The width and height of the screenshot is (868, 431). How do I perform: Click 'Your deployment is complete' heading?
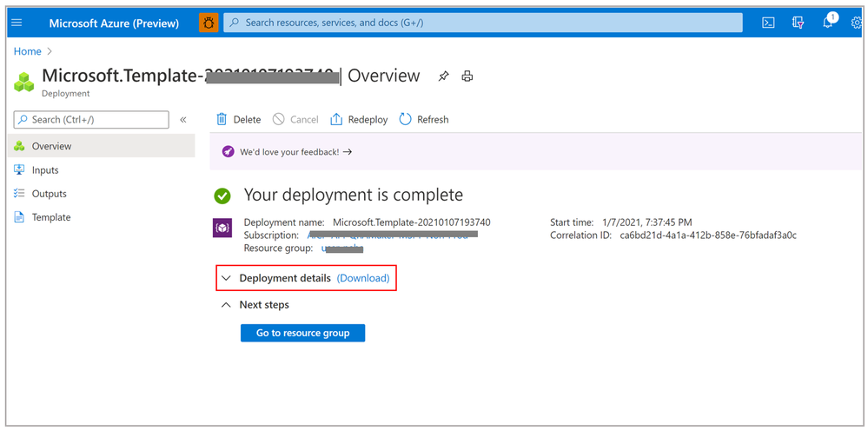[x=353, y=195]
